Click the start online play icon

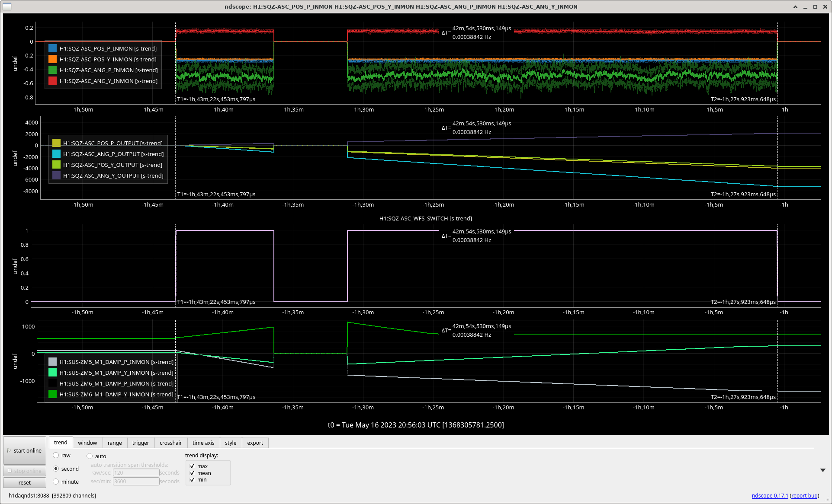9,450
